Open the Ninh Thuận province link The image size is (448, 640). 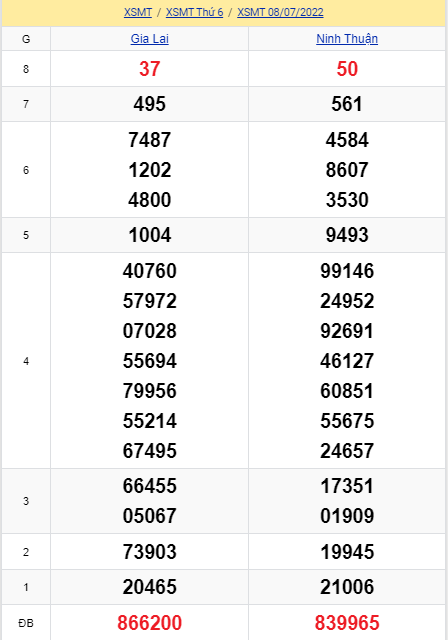[x=347, y=39]
